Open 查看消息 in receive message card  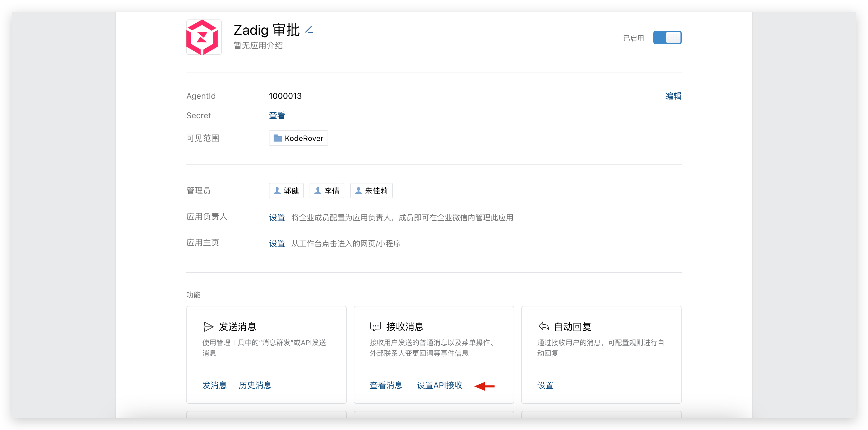click(x=386, y=385)
